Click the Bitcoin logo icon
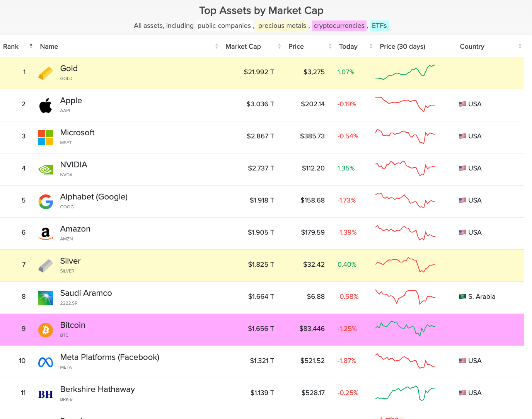 pos(46,330)
